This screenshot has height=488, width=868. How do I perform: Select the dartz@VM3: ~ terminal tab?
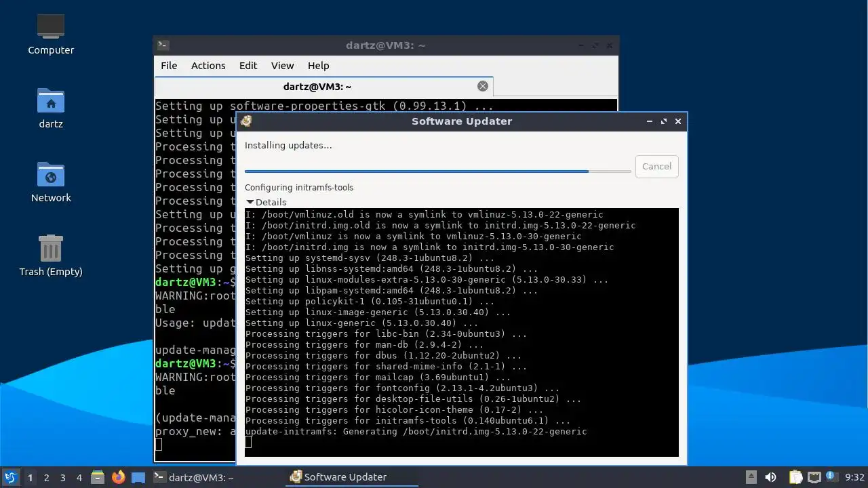[x=324, y=86]
